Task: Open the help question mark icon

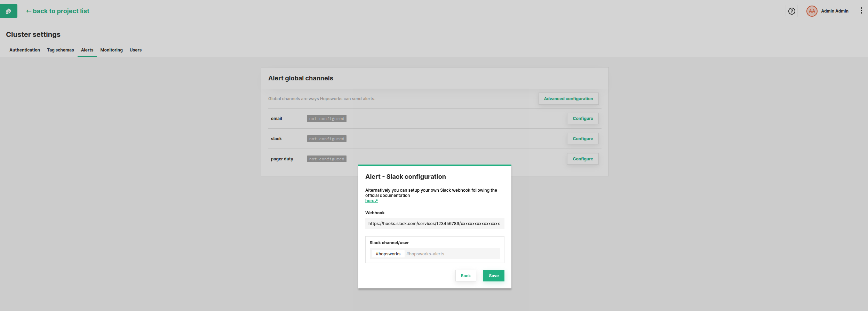Action: [x=791, y=11]
